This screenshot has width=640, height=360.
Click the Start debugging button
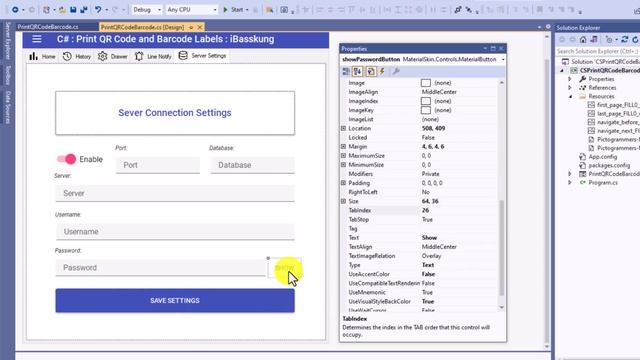[x=233, y=9]
